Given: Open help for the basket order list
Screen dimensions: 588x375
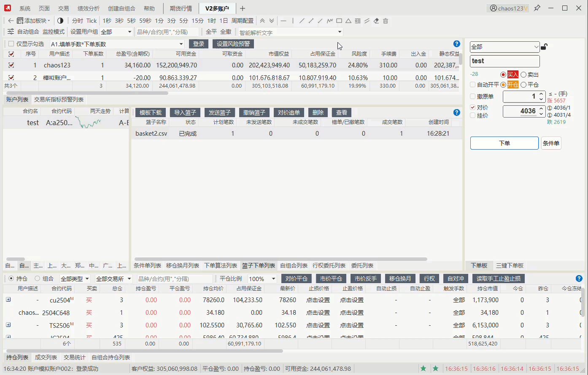Looking at the screenshot, I should coord(456,112).
